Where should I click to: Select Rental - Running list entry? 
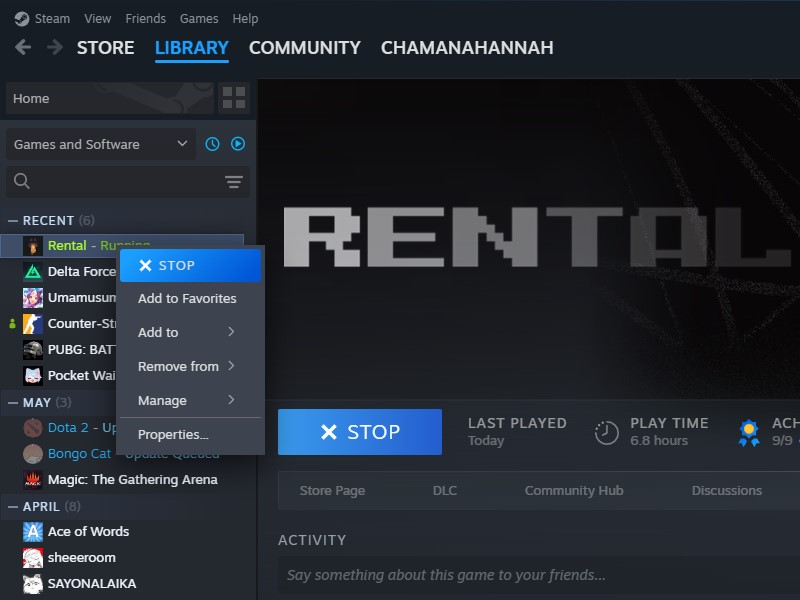click(x=122, y=246)
